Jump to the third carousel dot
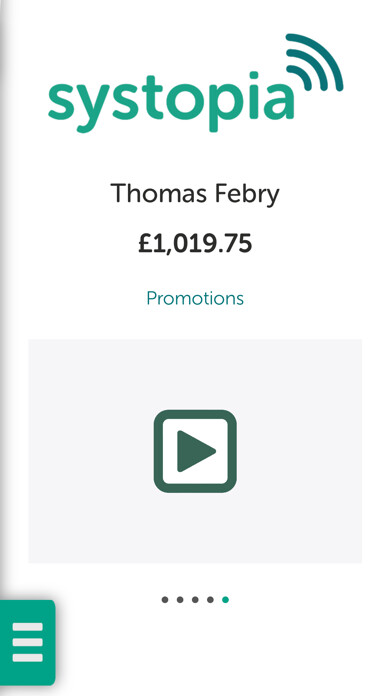Viewport: 392px width, 696px height. click(x=195, y=600)
